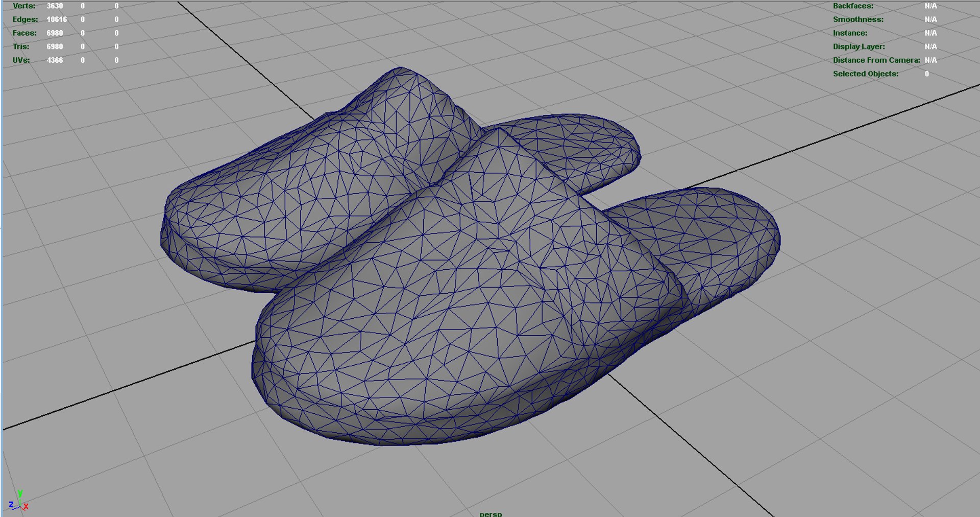Click the Backfaces label
This screenshot has height=517, width=980.
pyautogui.click(x=853, y=6)
